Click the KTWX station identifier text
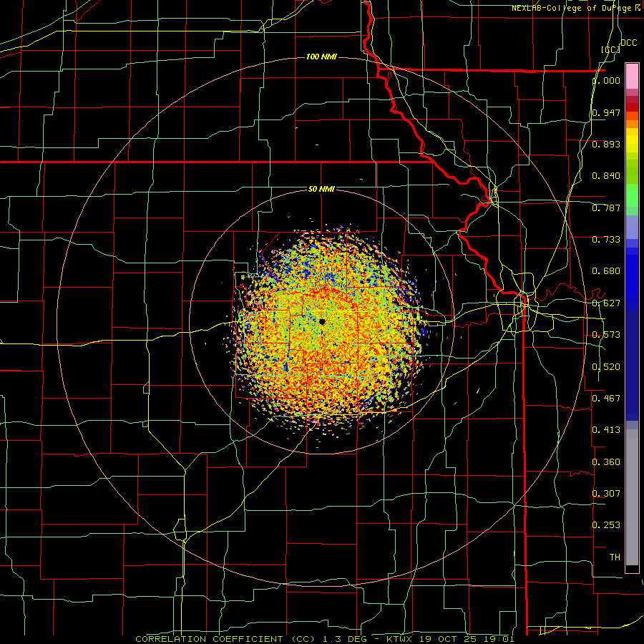Screen dimensions: 644x644 pyautogui.click(x=399, y=639)
